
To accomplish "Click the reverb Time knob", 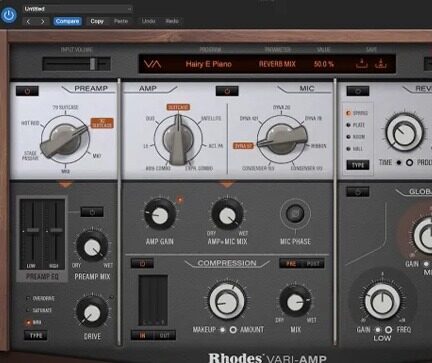I will [404, 133].
